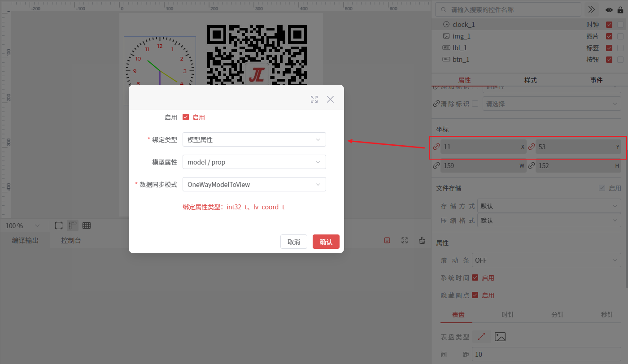628x364 pixels.
Task: Toggle 文件存储 启用 checkbox
Action: (602, 188)
